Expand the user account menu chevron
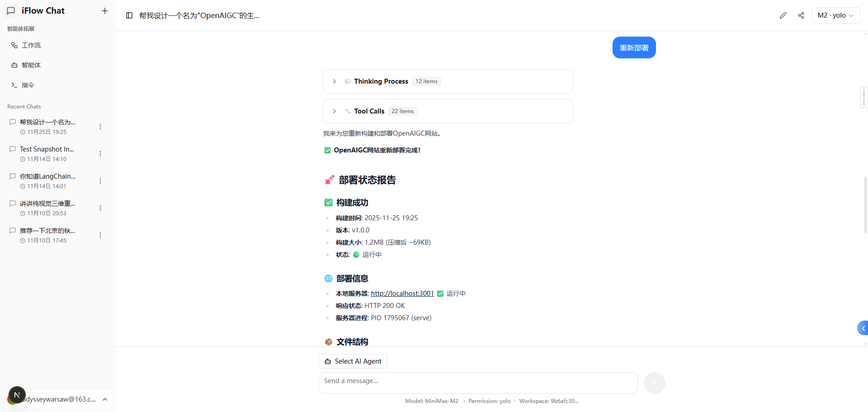The width and height of the screenshot is (868, 412). click(x=105, y=399)
